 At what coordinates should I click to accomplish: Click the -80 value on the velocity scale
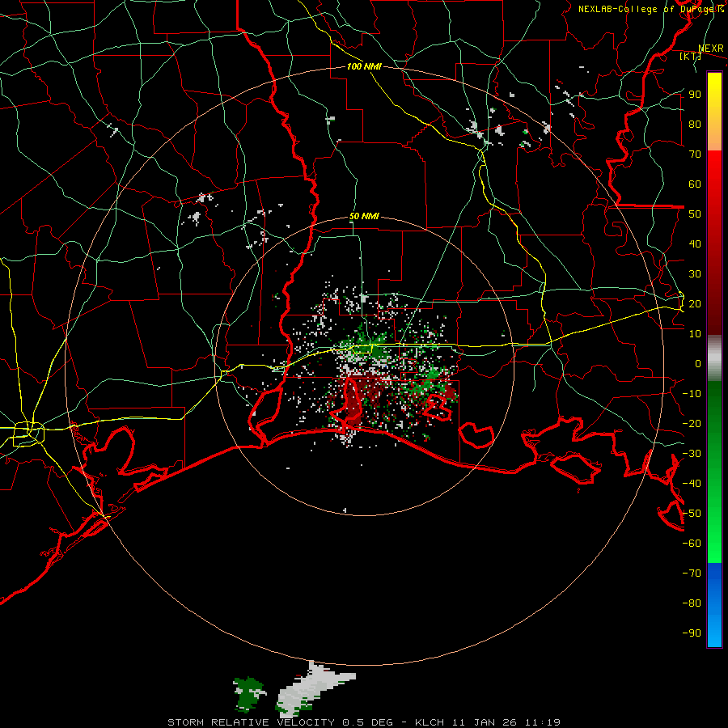coord(692,603)
